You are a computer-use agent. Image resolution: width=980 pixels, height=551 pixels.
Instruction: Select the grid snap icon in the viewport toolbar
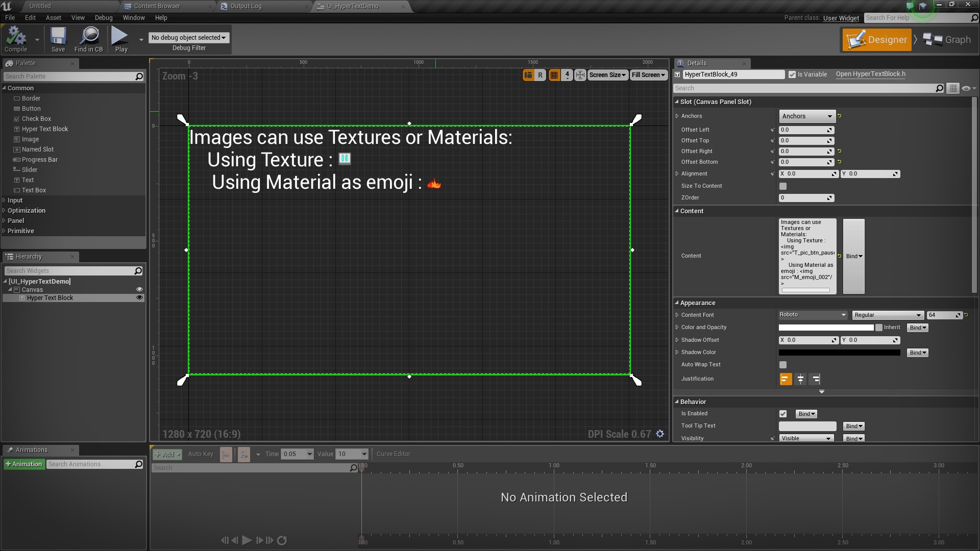coord(554,74)
